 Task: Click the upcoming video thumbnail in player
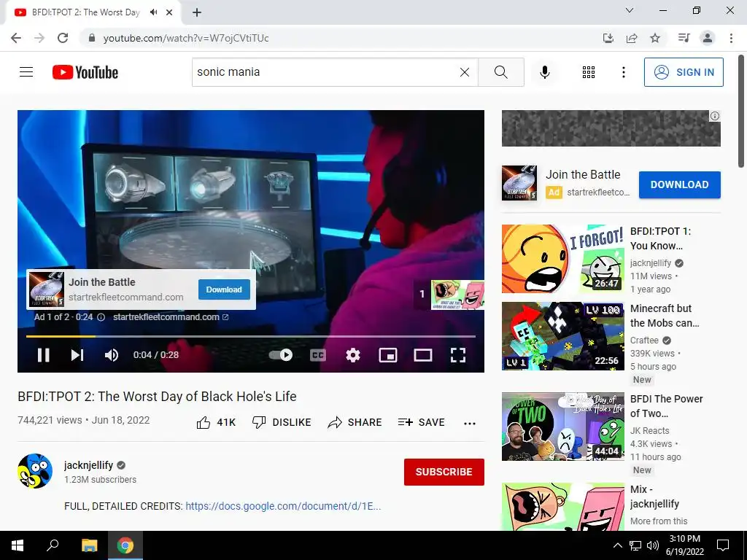457,295
